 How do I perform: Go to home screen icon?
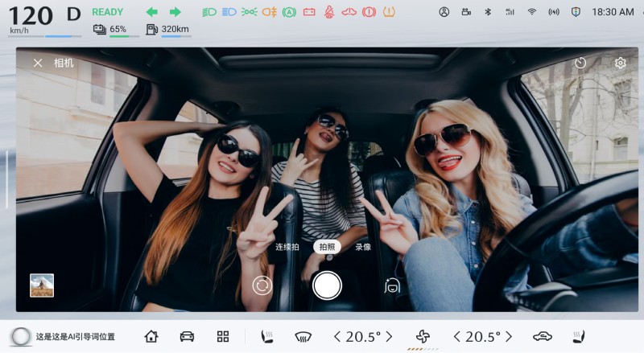(x=151, y=337)
